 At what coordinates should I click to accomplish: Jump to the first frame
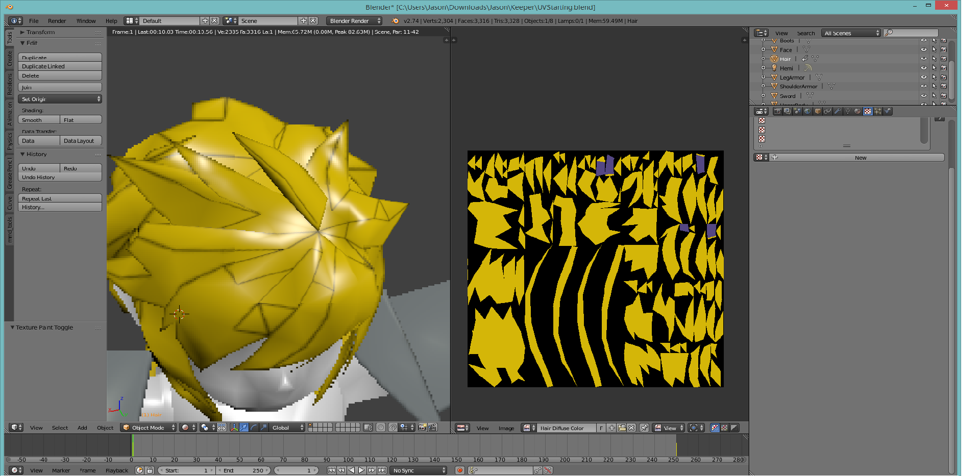(x=331, y=470)
